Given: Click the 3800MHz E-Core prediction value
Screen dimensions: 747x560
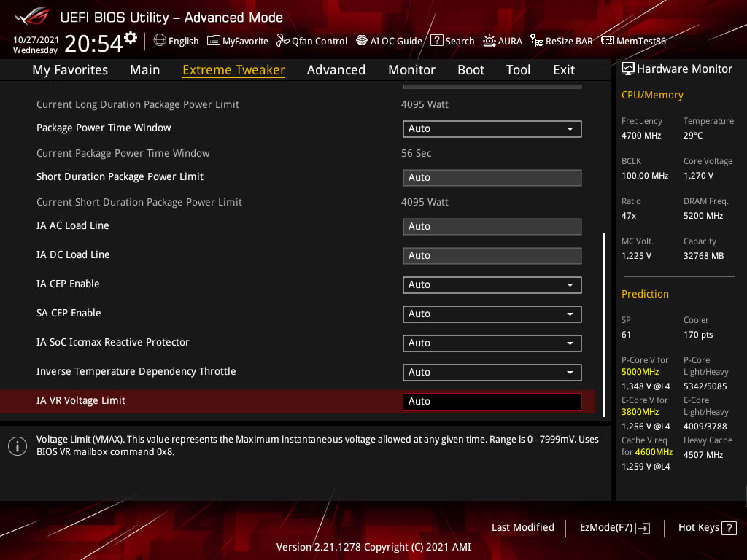Looking at the screenshot, I should [x=640, y=412].
